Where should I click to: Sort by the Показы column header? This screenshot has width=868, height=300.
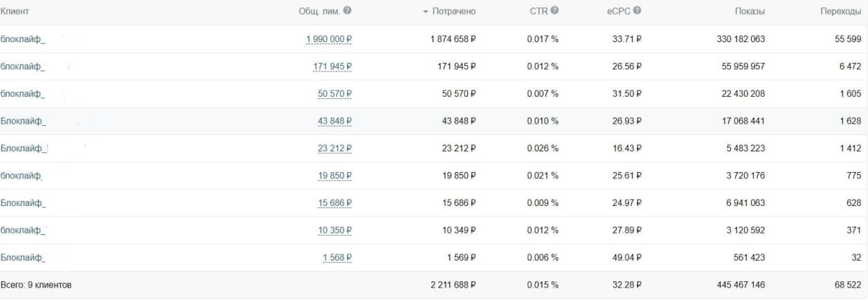[x=750, y=12]
